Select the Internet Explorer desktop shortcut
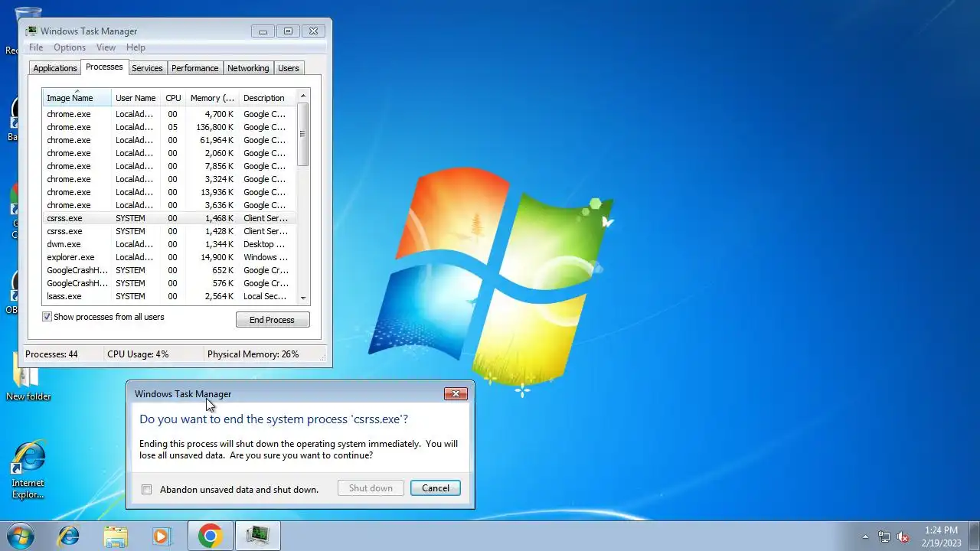 coord(28,471)
